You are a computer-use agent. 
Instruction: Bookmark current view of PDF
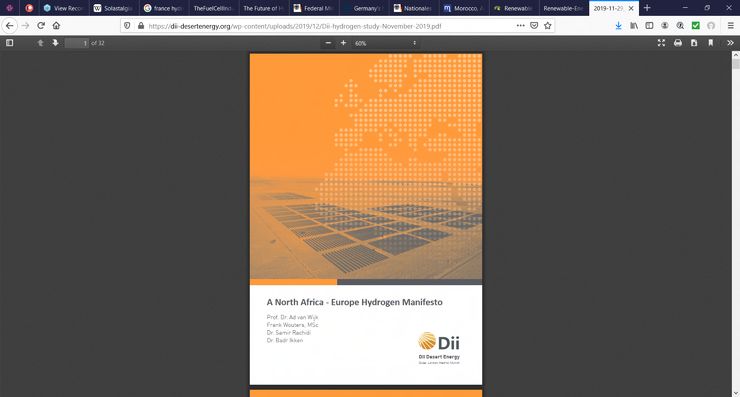pos(711,43)
